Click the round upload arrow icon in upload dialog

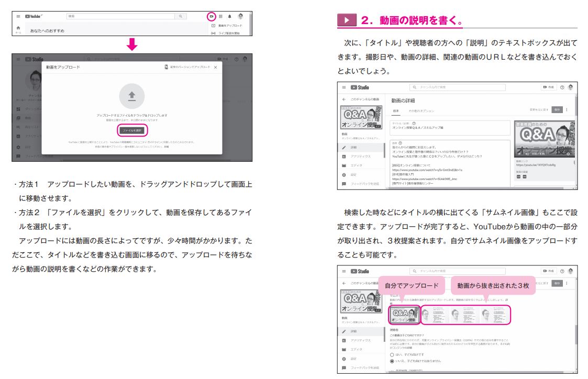tap(132, 96)
